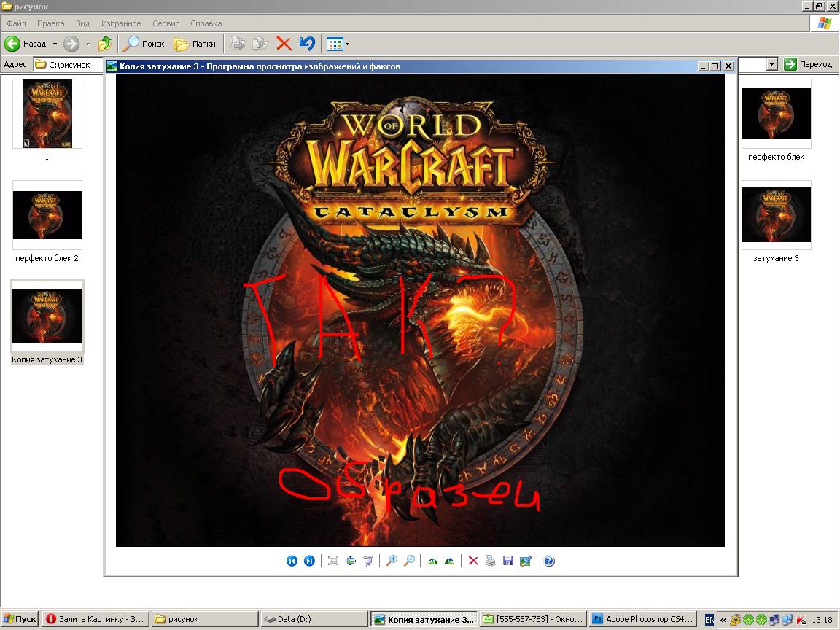Go Back in Explorer with Назад
Screen dimensions: 840x630
[x=26, y=44]
